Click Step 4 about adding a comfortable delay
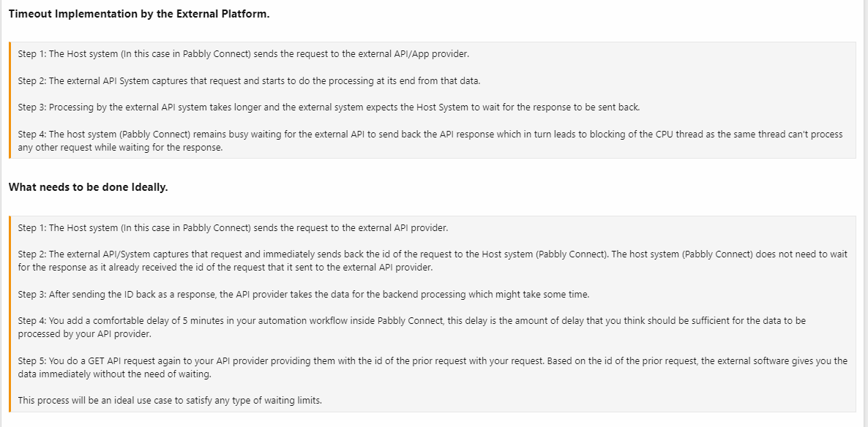The height and width of the screenshot is (427, 868). [x=412, y=321]
